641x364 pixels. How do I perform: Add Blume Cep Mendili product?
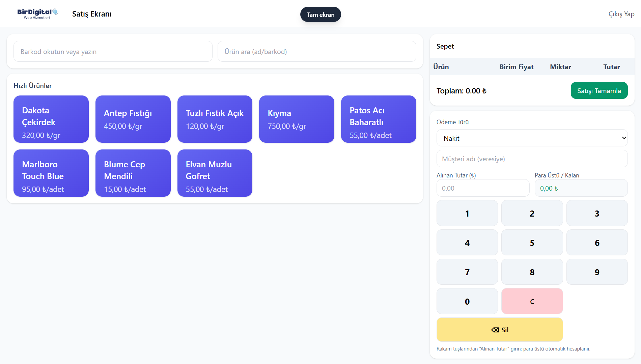pyautogui.click(x=133, y=173)
